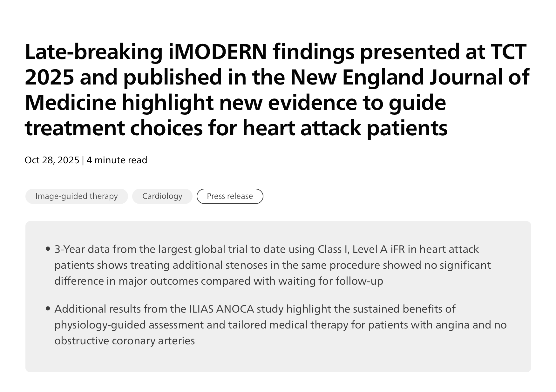Click the Late-breaking iMODERN article headline
556x392 pixels.
coord(276,90)
